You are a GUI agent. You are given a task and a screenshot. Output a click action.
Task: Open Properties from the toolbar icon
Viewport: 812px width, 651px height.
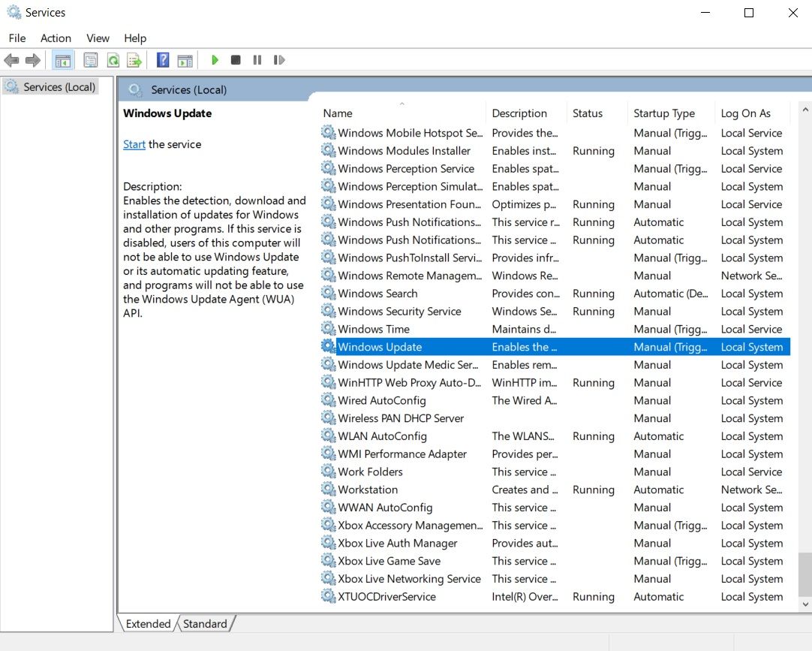click(x=91, y=60)
